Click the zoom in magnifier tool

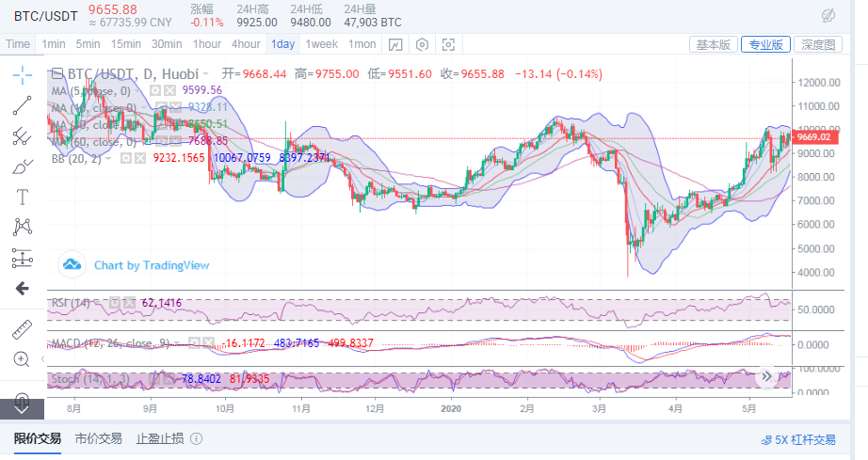coord(23,359)
